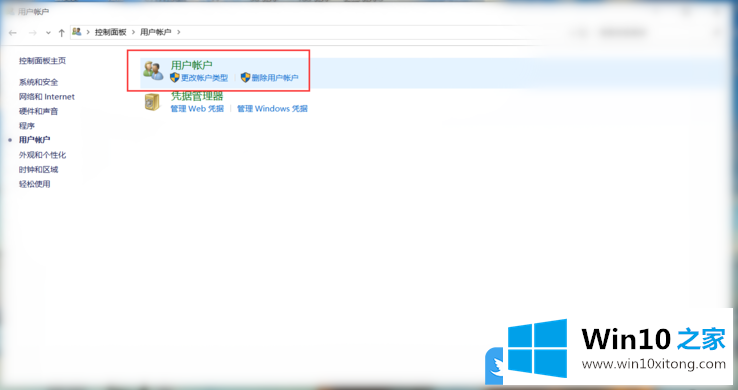
Task: Click the user accounts icon in address bar
Action: [x=77, y=32]
